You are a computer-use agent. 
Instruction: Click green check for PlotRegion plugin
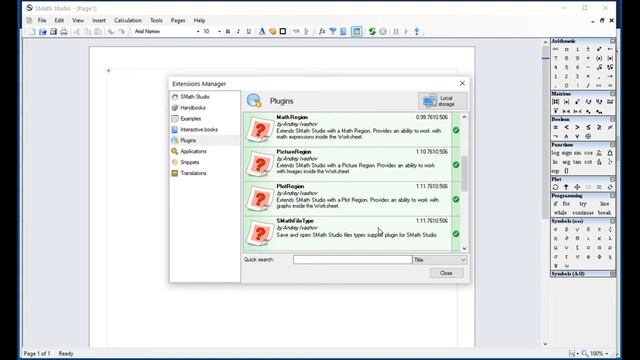pyautogui.click(x=456, y=199)
